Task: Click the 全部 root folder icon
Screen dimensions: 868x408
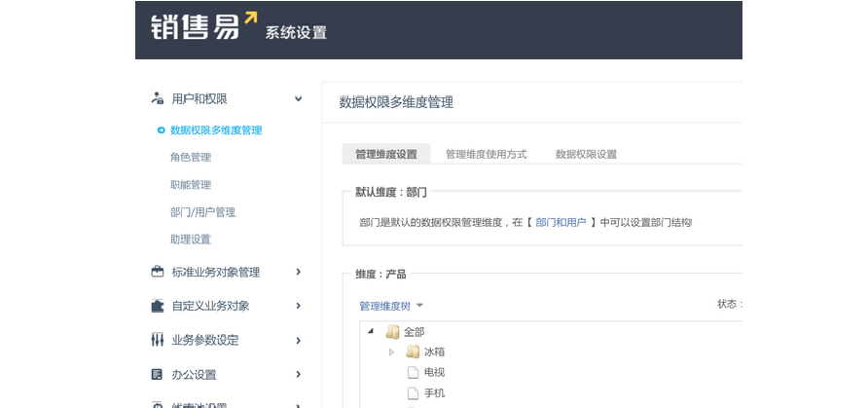Action: [x=392, y=332]
